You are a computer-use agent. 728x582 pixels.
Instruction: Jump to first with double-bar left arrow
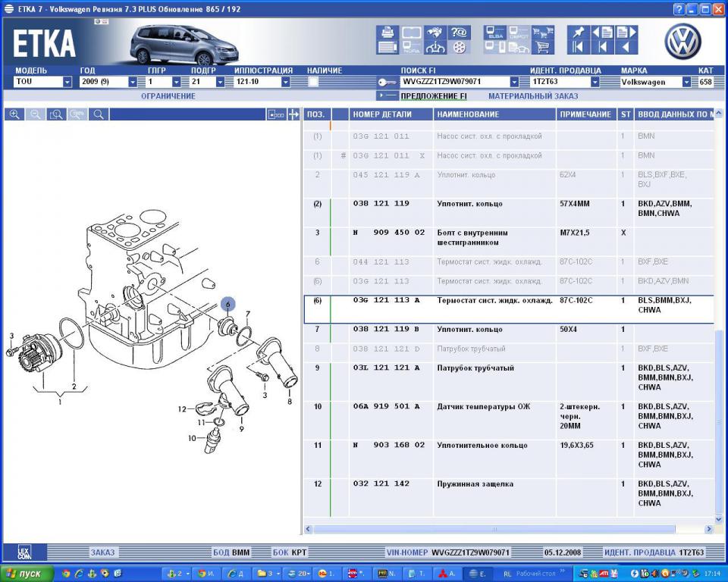tap(579, 47)
